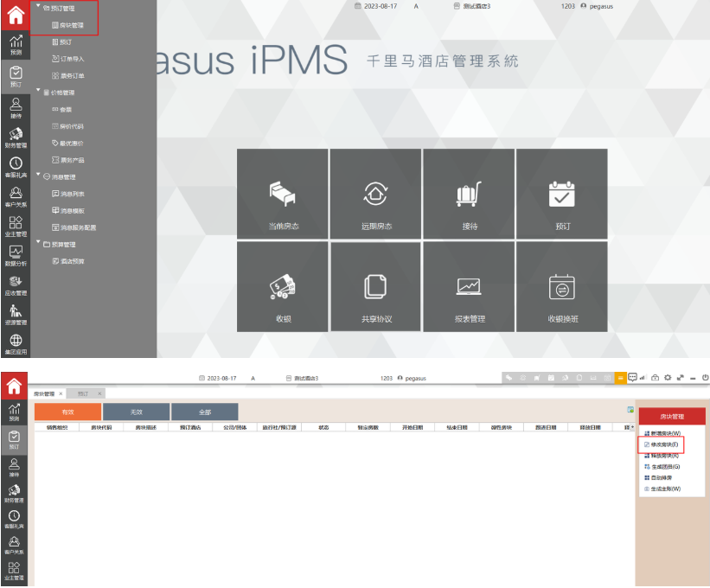Image resolution: width=710 pixels, height=588 pixels.
Task: Open 预测 forecast sidebar icon on the home screen
Action: pos(16,45)
